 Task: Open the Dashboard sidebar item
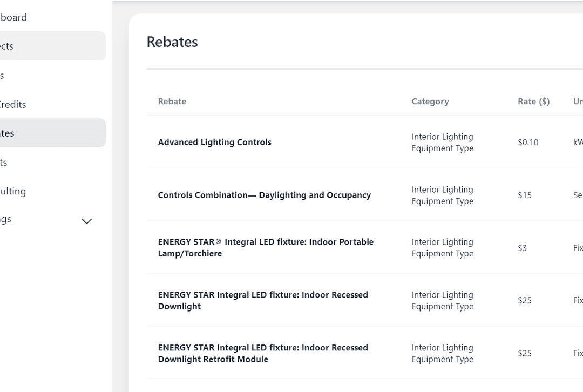pos(13,17)
